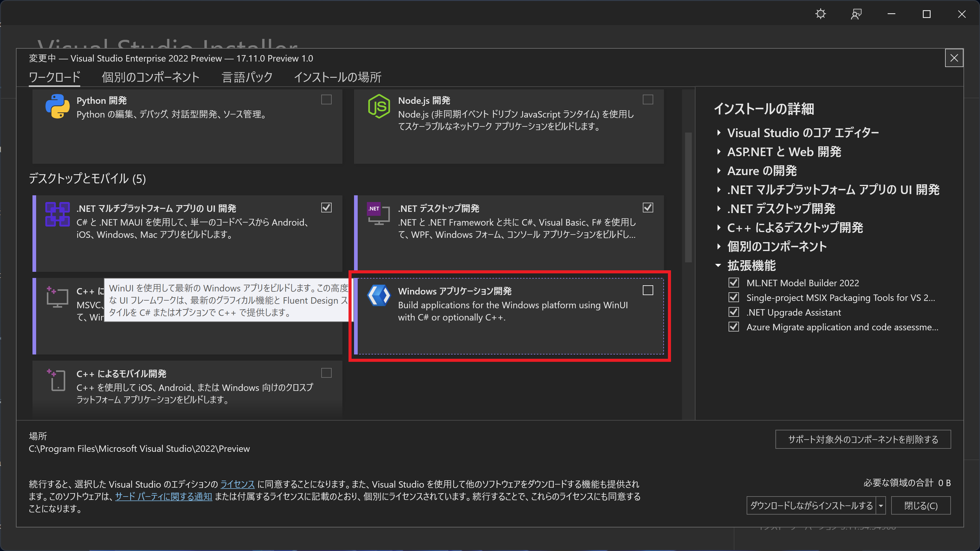Open the ライセンス link
Screen dimensions: 980x551
[x=237, y=484]
